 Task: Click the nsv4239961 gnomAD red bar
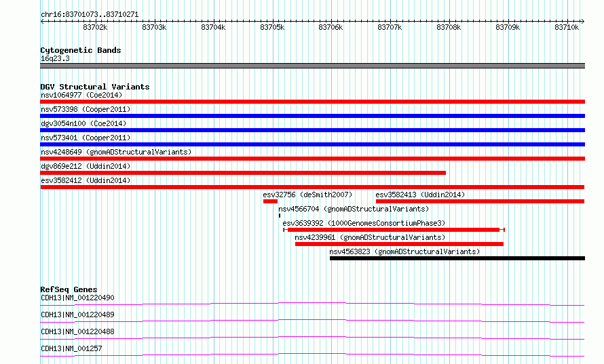coord(399,244)
